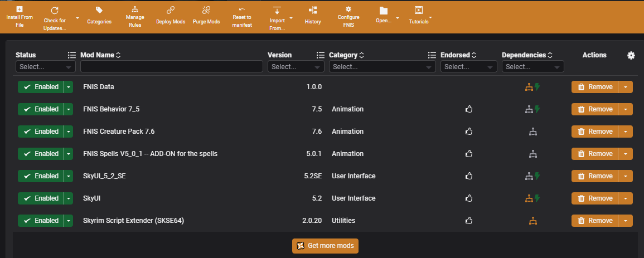644x258 pixels.
Task: Click the Get more mods button
Action: [326, 246]
